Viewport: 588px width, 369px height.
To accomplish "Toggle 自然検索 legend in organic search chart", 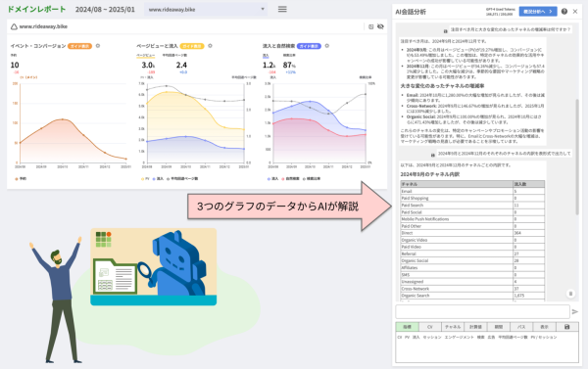I will [290, 179].
